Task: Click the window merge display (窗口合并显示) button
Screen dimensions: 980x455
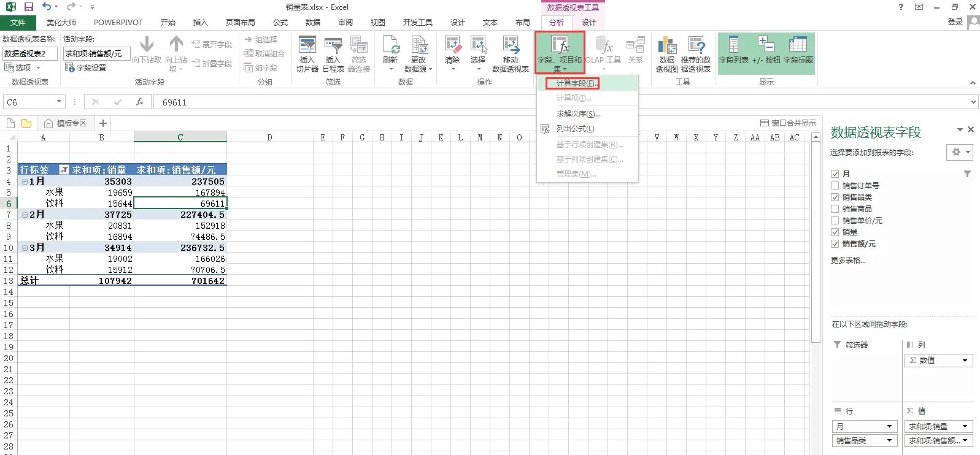Action: [x=789, y=123]
